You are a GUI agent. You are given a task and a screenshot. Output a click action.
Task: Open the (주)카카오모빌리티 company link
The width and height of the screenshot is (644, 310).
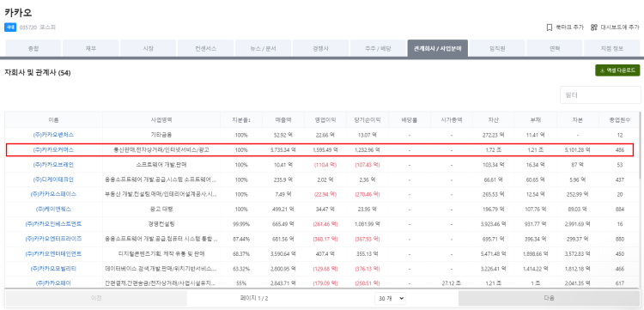coord(53,269)
